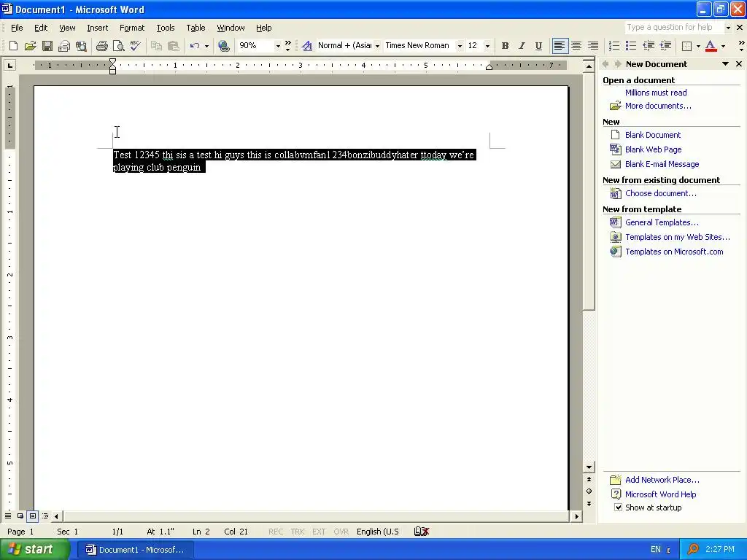This screenshot has height=560, width=747.
Task: Switch to Normal view button
Action: tap(8, 516)
